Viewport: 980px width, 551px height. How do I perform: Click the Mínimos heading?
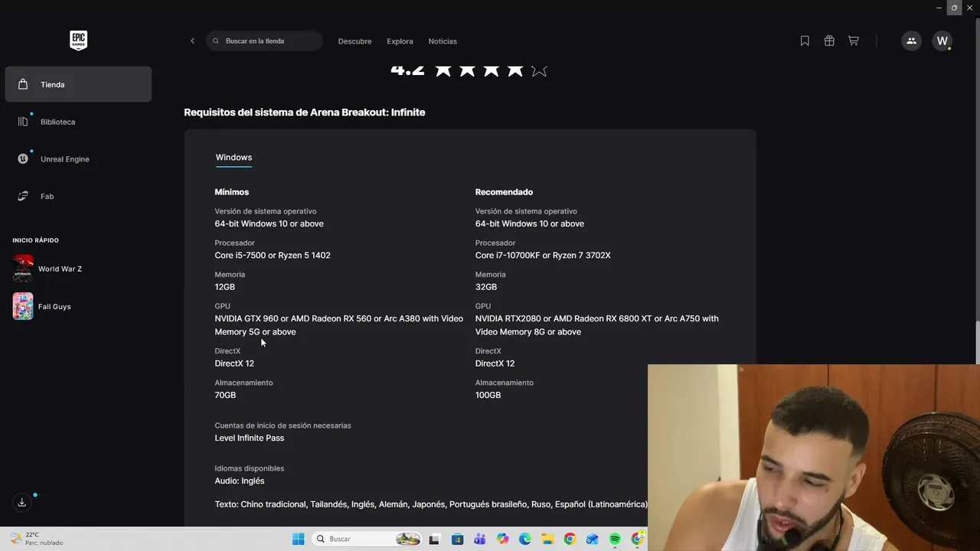pyautogui.click(x=232, y=192)
